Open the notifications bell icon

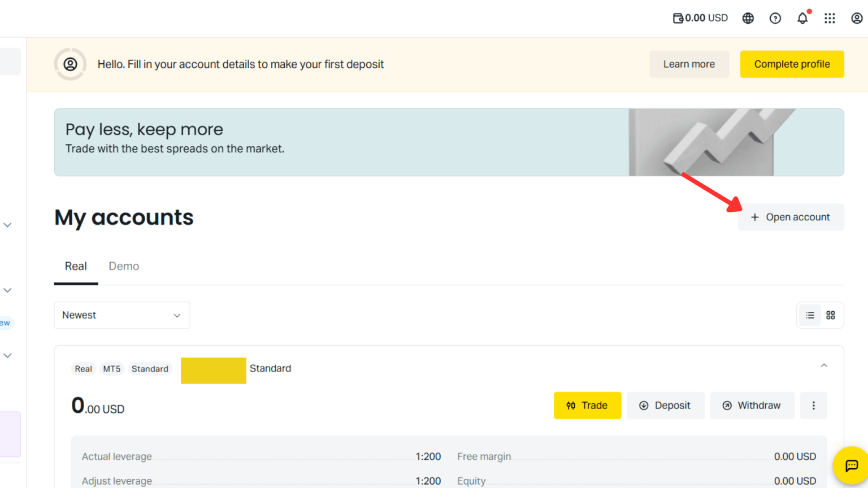pos(802,18)
